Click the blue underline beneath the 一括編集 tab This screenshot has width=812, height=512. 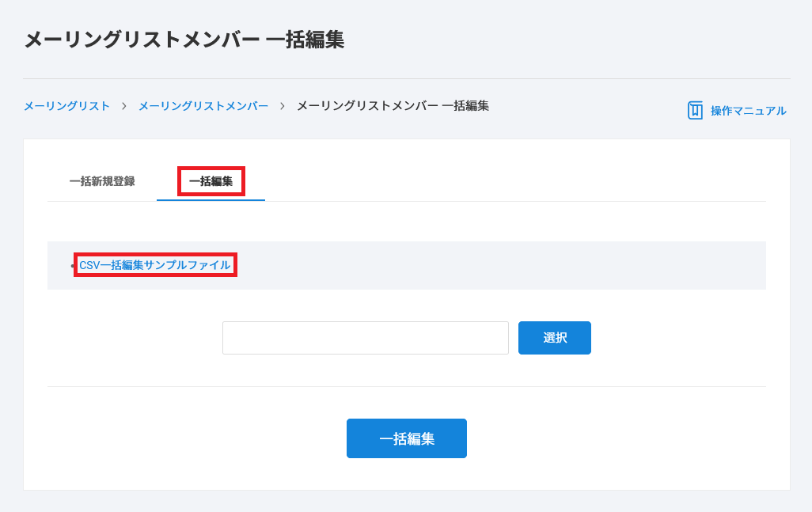(x=211, y=200)
